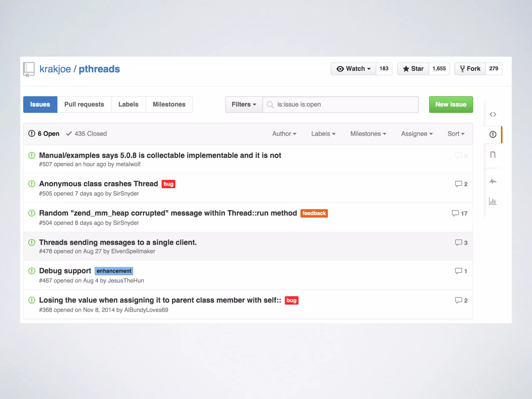Click open-issue icon for issue #478
Screen dimensions: 532x399
(32, 243)
